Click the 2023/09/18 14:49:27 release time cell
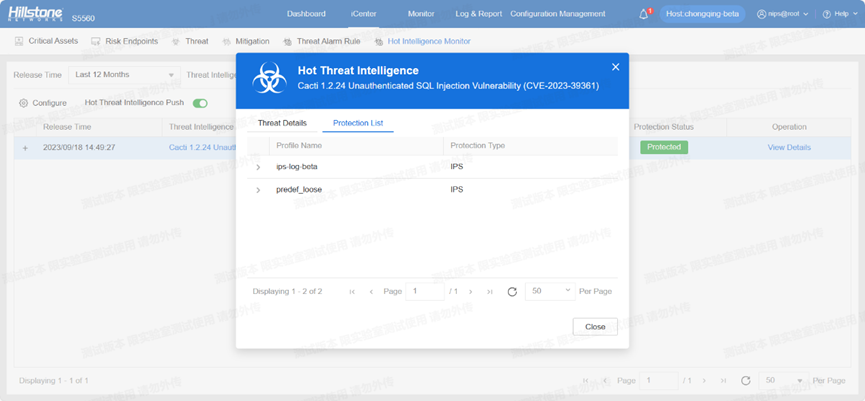Viewport: 865px width, 401px height. point(79,147)
